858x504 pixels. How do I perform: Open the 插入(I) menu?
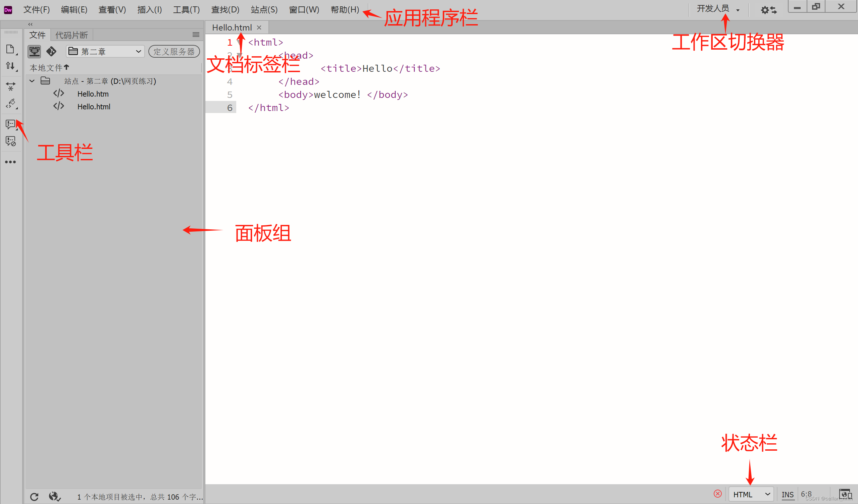[149, 9]
